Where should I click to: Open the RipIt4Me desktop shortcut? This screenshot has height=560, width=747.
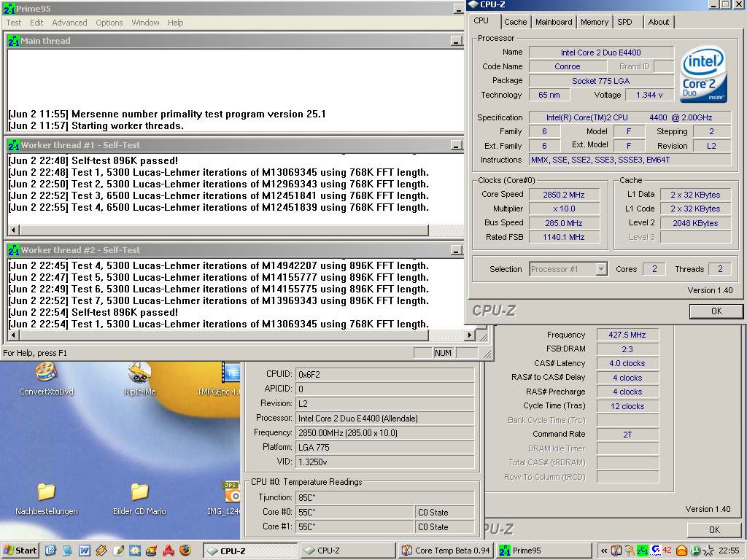[x=139, y=379]
